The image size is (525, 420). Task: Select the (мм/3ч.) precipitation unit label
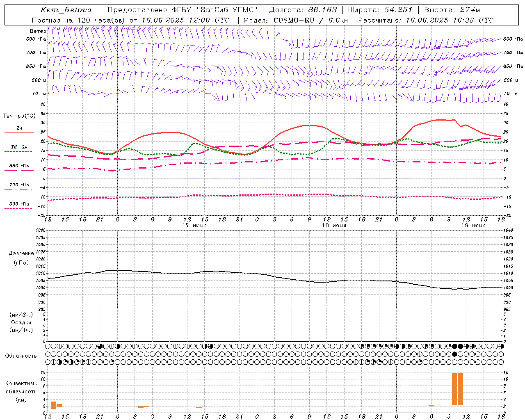tap(21, 315)
